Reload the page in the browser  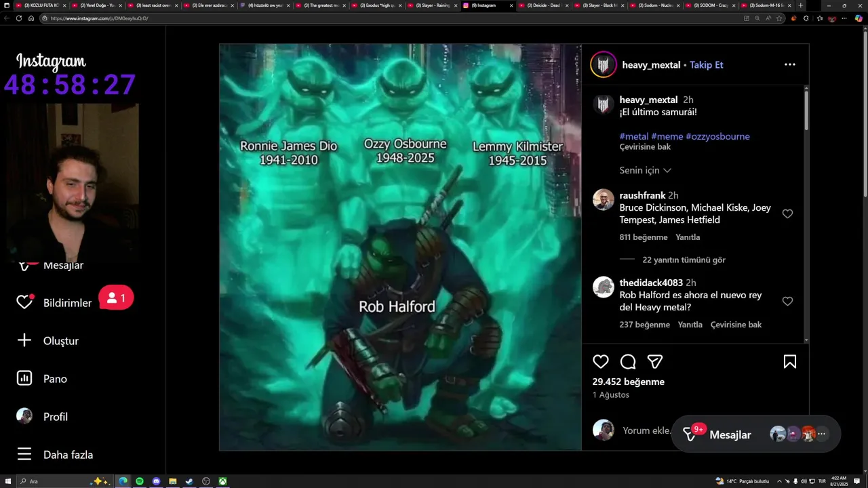[x=19, y=18]
